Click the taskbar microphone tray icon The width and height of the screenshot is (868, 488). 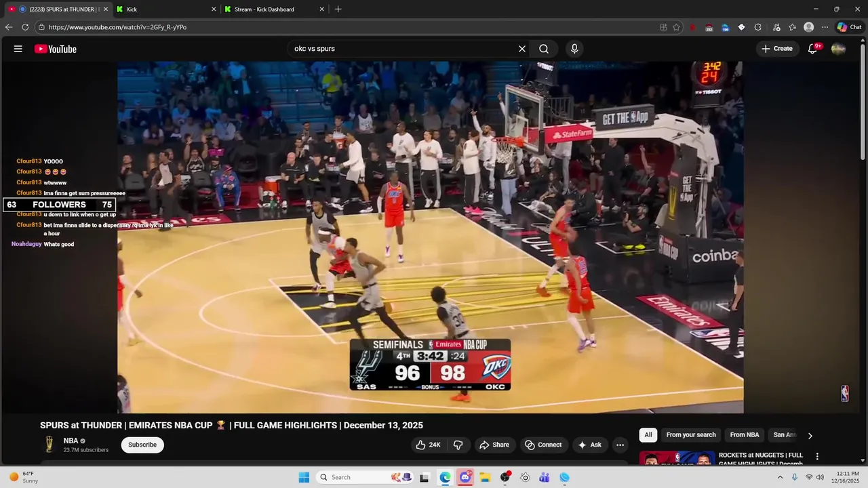(795, 477)
